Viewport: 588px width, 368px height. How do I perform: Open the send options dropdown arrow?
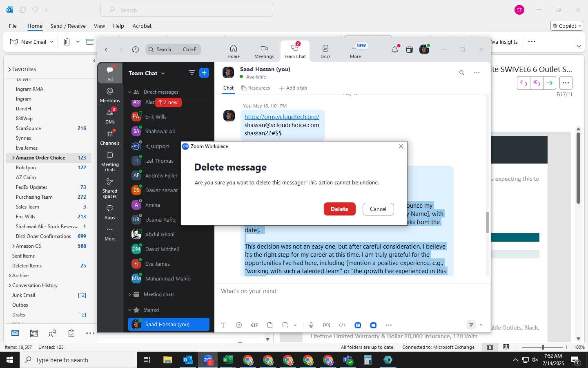click(481, 325)
